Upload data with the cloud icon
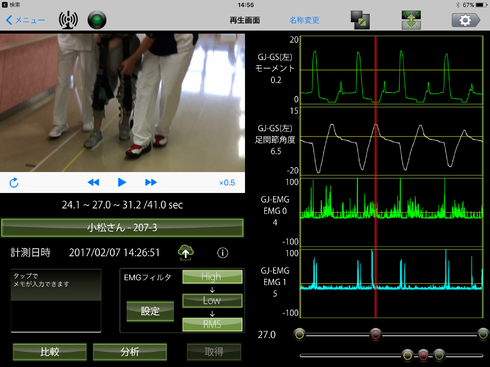Image resolution: width=490 pixels, height=367 pixels. click(x=186, y=252)
